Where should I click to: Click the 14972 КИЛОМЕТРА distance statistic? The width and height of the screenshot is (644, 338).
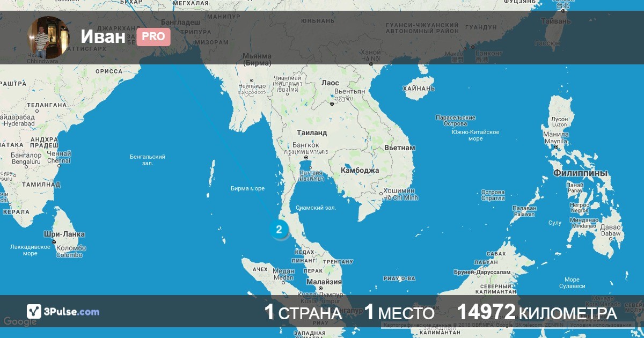(x=537, y=312)
